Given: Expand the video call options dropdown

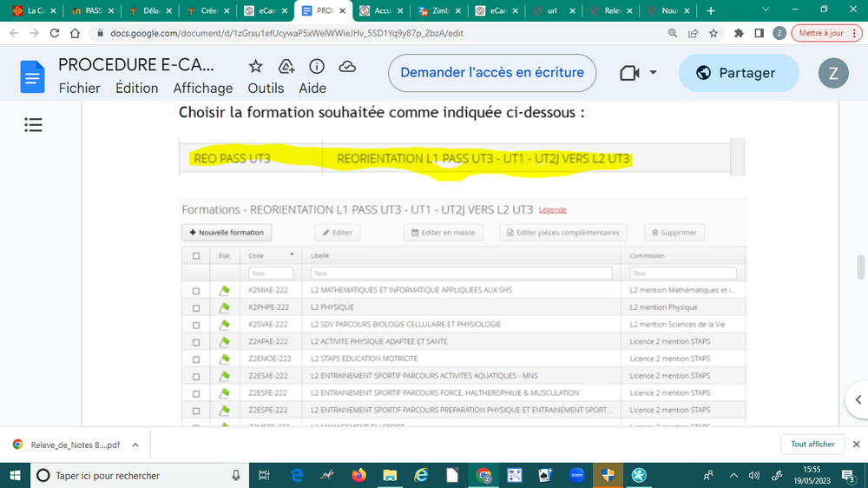Looking at the screenshot, I should click(x=653, y=73).
